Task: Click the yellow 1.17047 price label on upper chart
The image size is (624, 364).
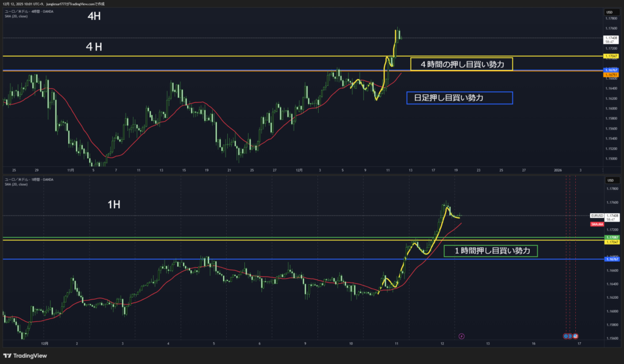Action: pos(610,56)
